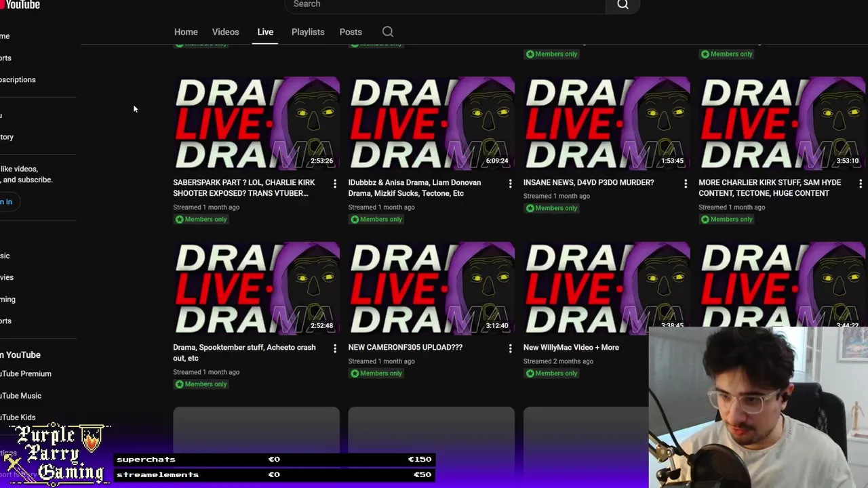Open the Posts channel tab
The height and width of the screenshot is (488, 868).
(351, 32)
